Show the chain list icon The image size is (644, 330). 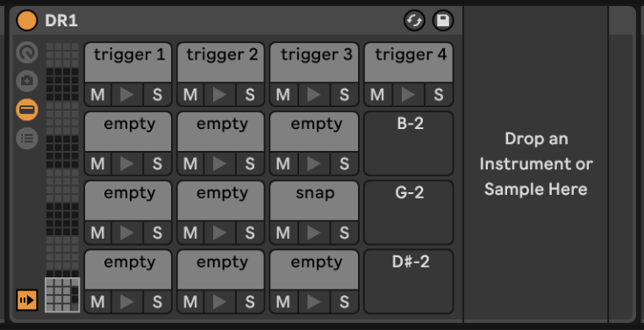coord(27,139)
